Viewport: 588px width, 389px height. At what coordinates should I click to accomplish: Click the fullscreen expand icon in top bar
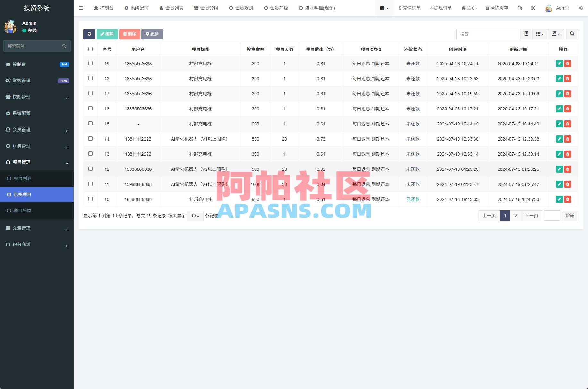pos(533,8)
